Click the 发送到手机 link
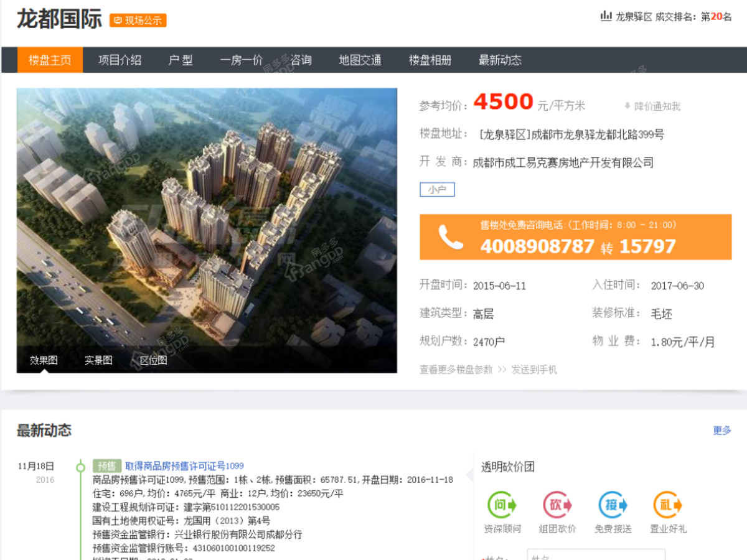The image size is (747, 560). pyautogui.click(x=534, y=370)
